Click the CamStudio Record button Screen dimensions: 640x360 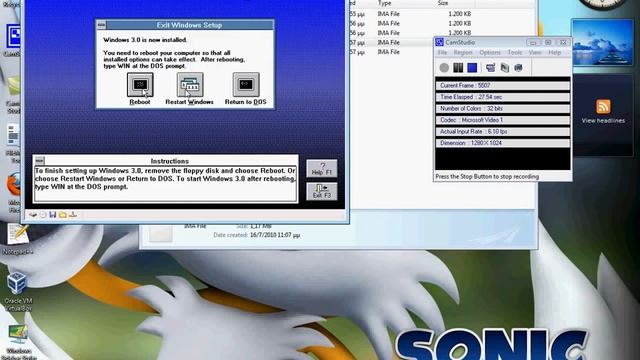click(444, 68)
